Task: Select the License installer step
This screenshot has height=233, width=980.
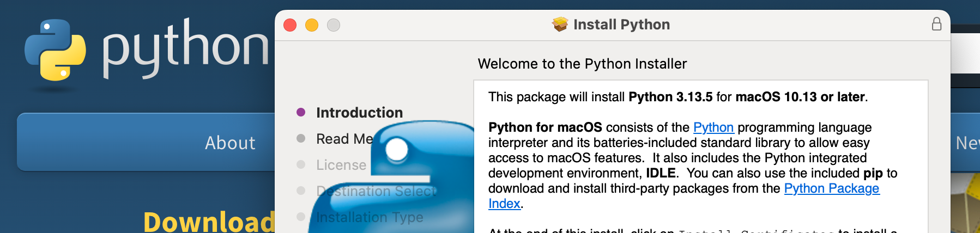Action: click(x=341, y=165)
